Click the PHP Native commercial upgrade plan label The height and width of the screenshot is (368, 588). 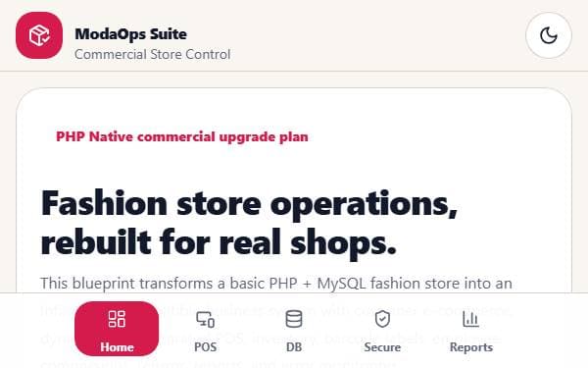(182, 136)
